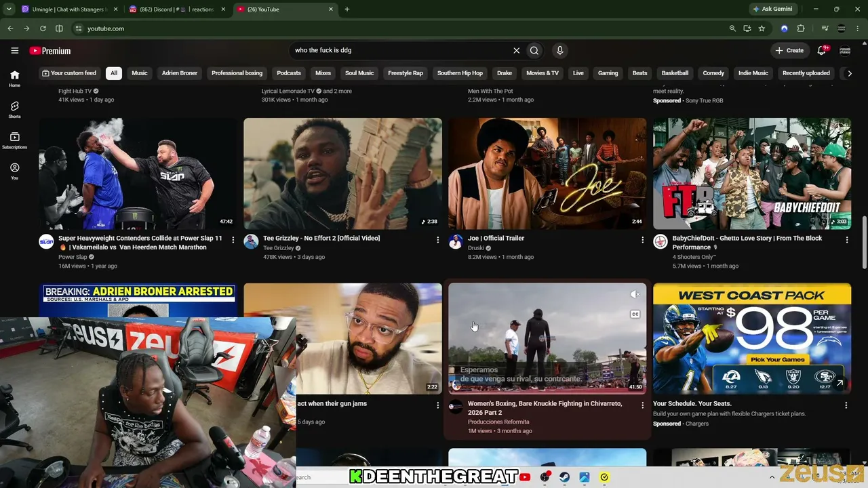Open the YouTube guide hamburger menu
The width and height of the screenshot is (868, 488).
click(14, 51)
